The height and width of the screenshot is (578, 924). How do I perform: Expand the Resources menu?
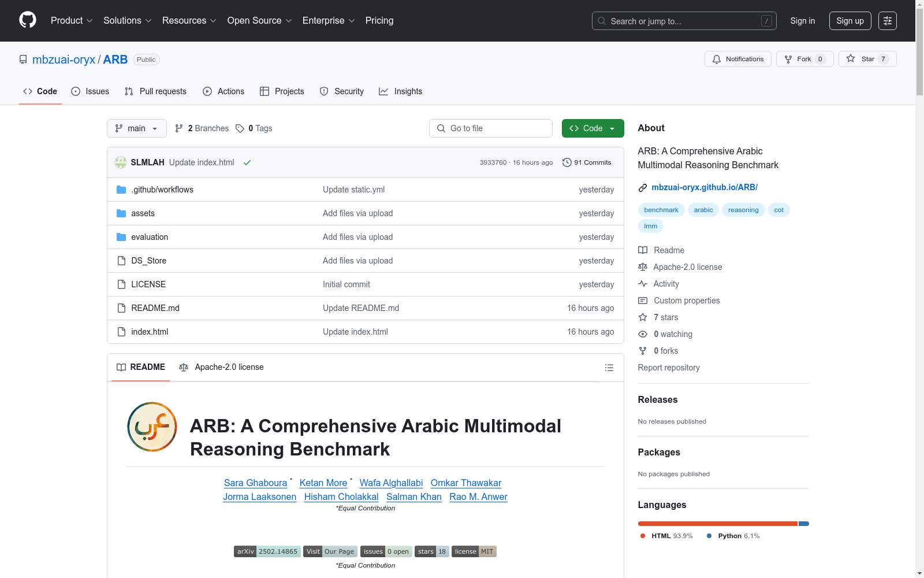tap(189, 21)
